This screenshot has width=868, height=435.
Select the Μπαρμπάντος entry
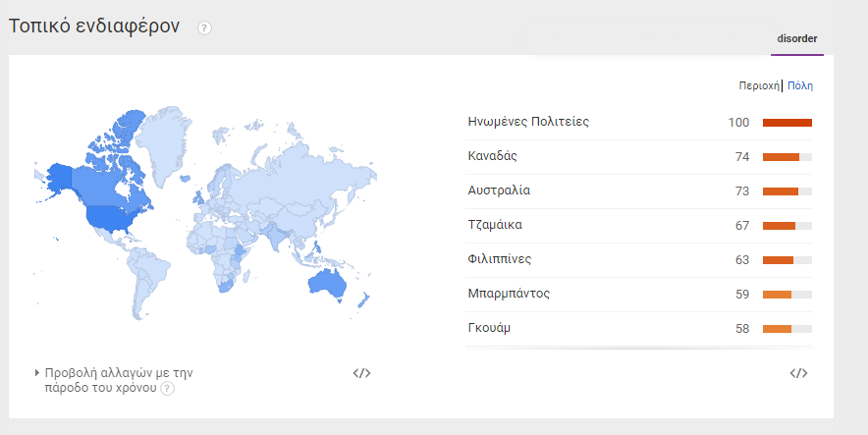[509, 294]
